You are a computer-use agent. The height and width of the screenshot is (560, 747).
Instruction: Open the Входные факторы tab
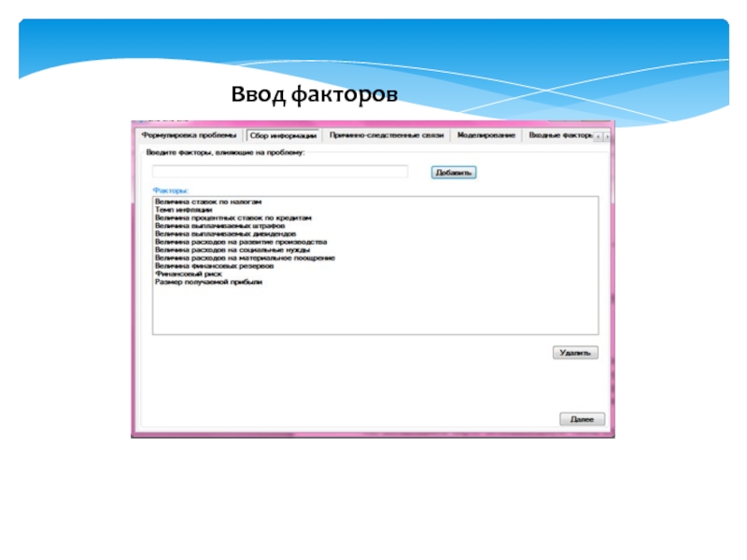(560, 135)
